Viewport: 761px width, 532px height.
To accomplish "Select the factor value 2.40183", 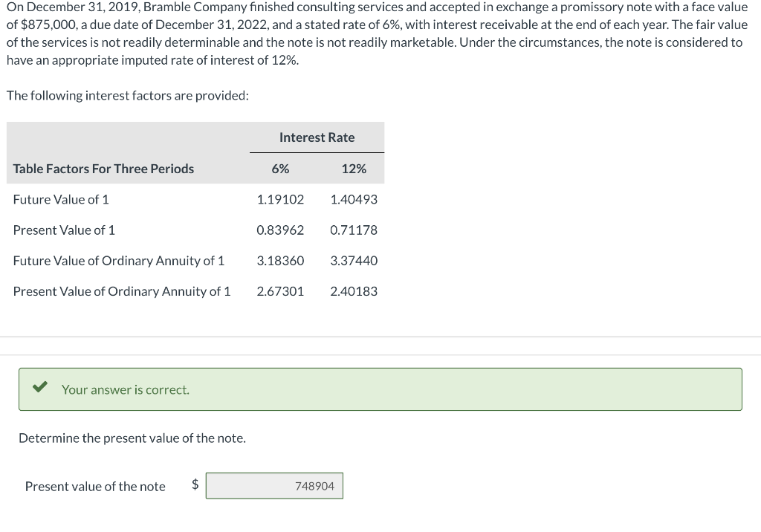I will pyautogui.click(x=354, y=291).
